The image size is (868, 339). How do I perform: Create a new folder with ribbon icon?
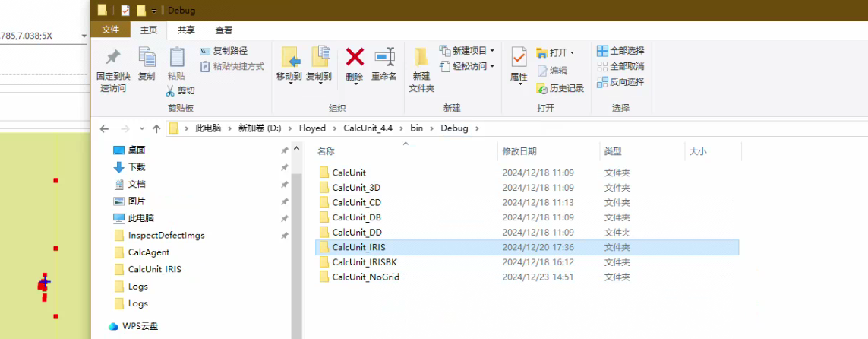click(x=421, y=58)
